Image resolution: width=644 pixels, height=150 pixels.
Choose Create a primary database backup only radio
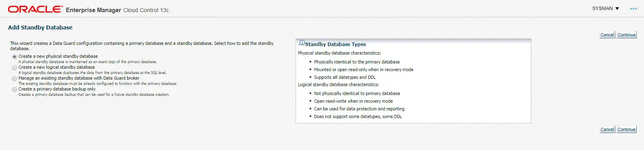click(15, 89)
